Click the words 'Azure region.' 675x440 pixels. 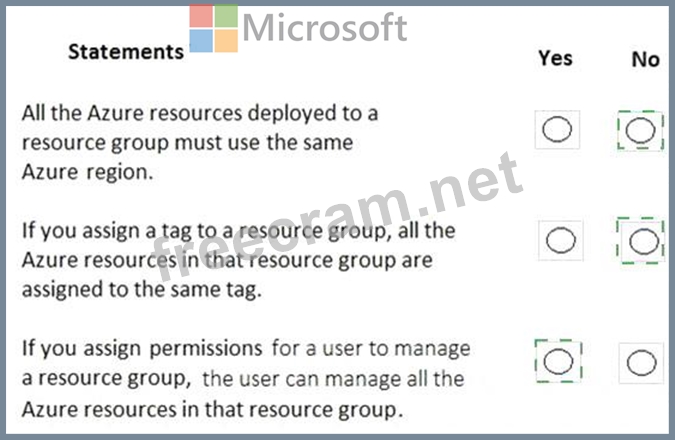(x=87, y=172)
